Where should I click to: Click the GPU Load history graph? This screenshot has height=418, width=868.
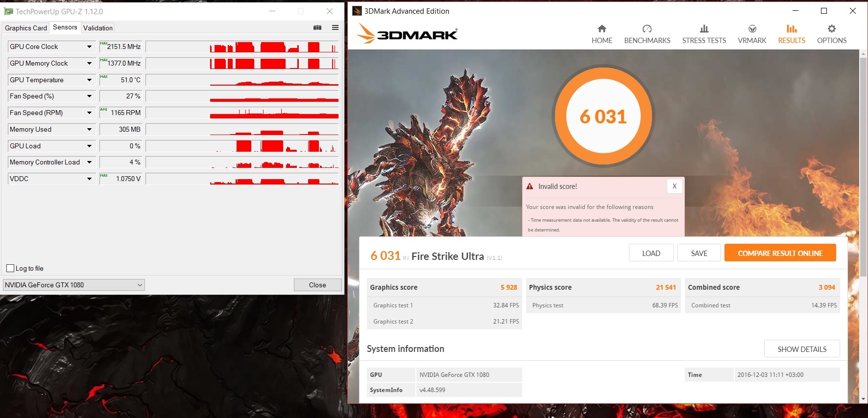pyautogui.click(x=242, y=146)
